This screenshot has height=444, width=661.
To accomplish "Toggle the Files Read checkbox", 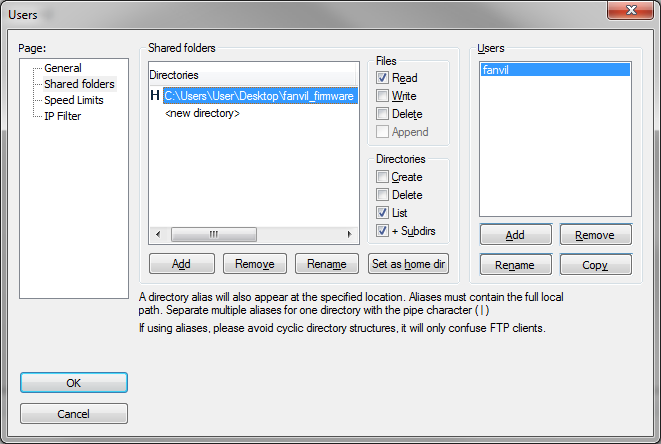I will click(x=382, y=78).
